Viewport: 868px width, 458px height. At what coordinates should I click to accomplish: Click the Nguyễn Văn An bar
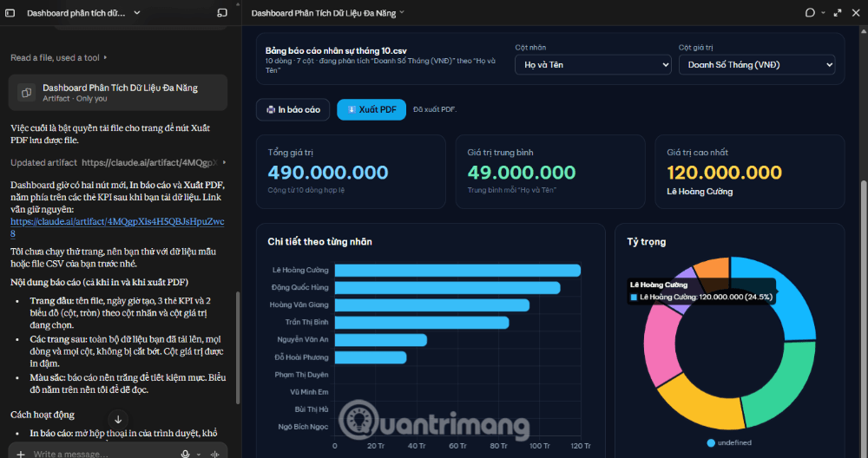pyautogui.click(x=381, y=340)
